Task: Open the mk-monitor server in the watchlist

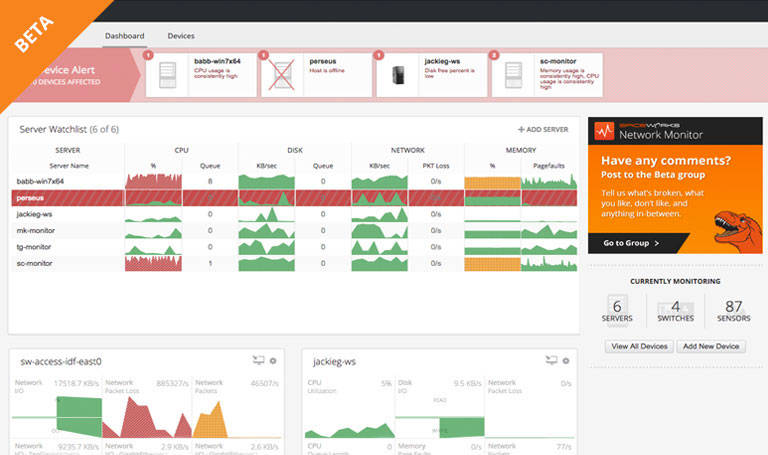Action: click(39, 230)
